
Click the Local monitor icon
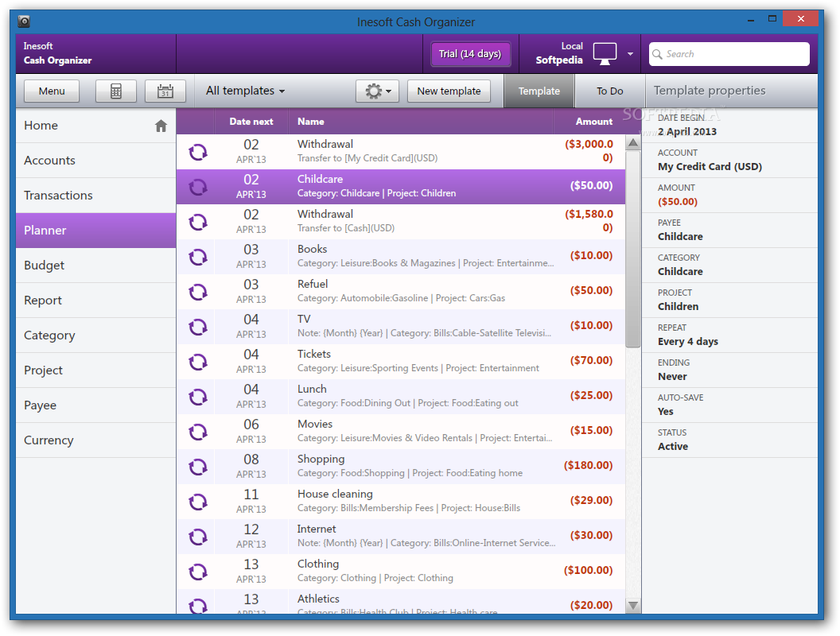(605, 54)
